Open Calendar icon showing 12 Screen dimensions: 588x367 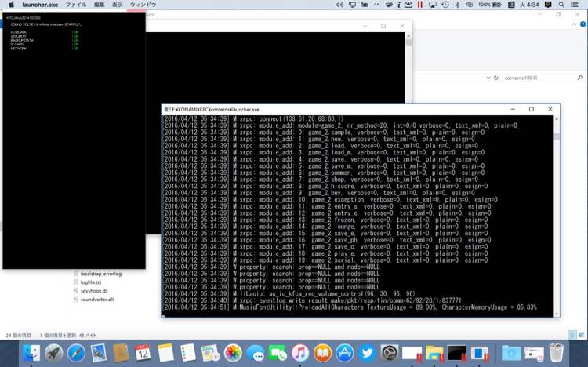coord(143,353)
